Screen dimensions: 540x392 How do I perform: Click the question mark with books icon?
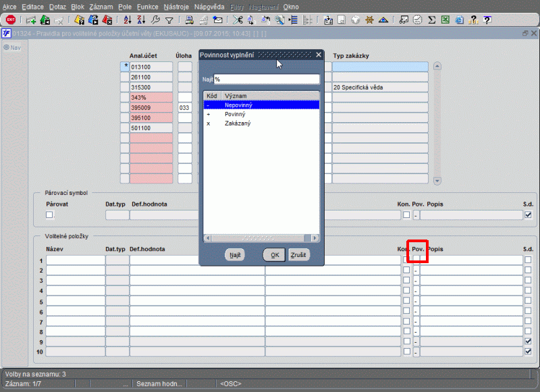pyautogui.click(x=473, y=20)
